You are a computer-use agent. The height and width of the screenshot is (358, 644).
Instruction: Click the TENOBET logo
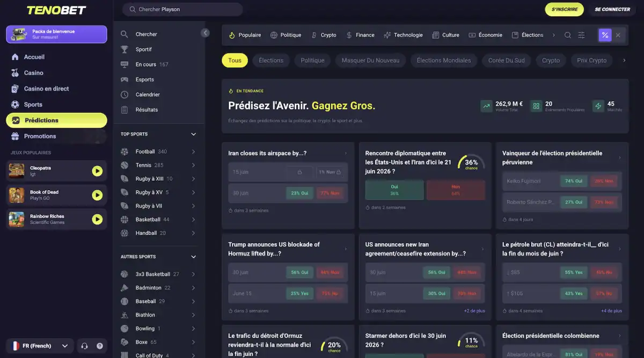[56, 10]
